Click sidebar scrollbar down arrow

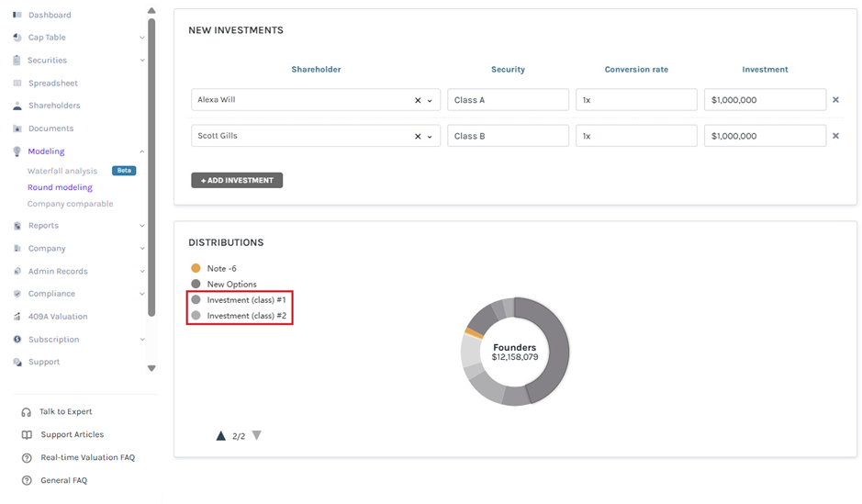[151, 369]
